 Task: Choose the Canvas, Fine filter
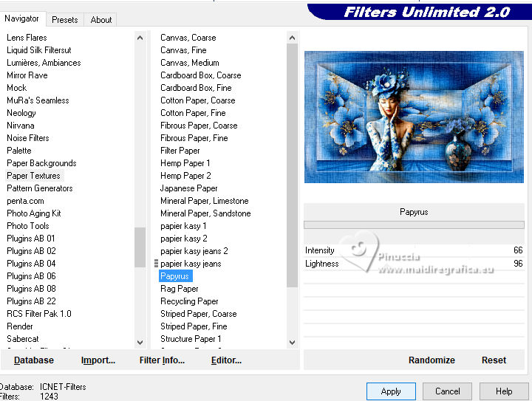tap(183, 50)
